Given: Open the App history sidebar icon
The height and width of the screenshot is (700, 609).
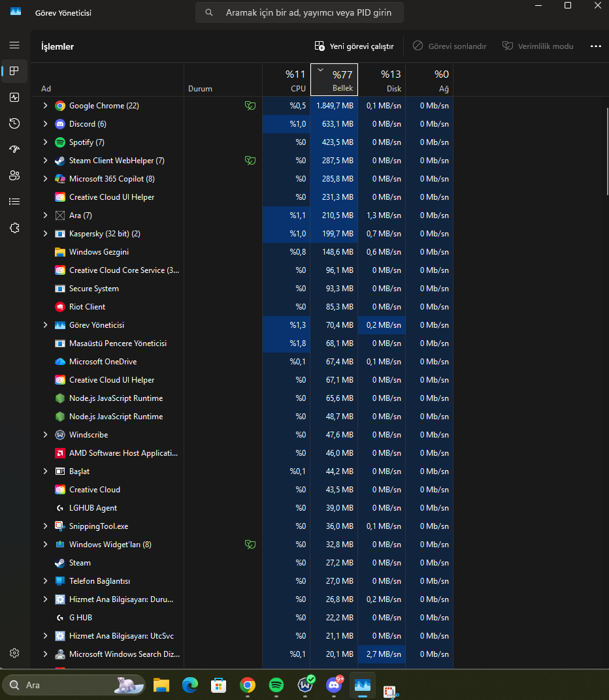Looking at the screenshot, I should coord(14,123).
